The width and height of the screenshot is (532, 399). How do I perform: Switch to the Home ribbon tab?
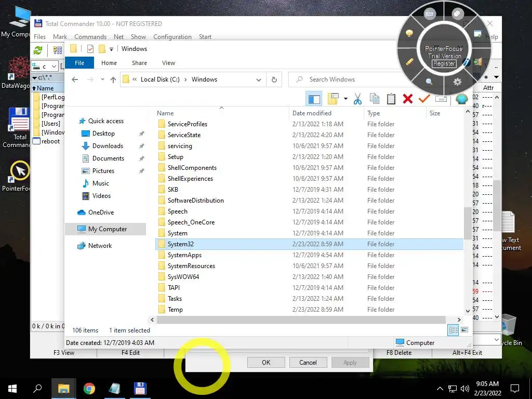[109, 63]
